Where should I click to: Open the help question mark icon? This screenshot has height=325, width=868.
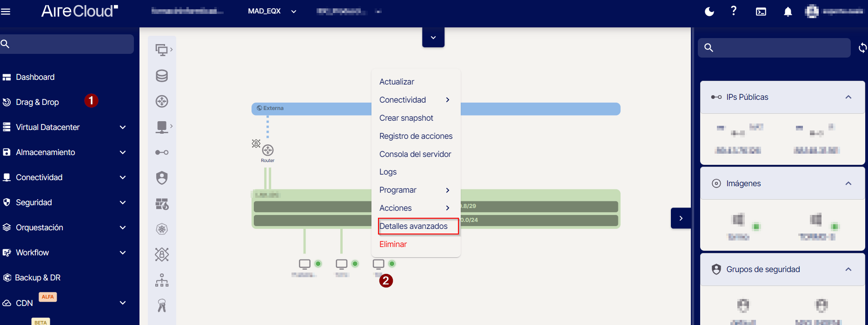click(x=734, y=11)
